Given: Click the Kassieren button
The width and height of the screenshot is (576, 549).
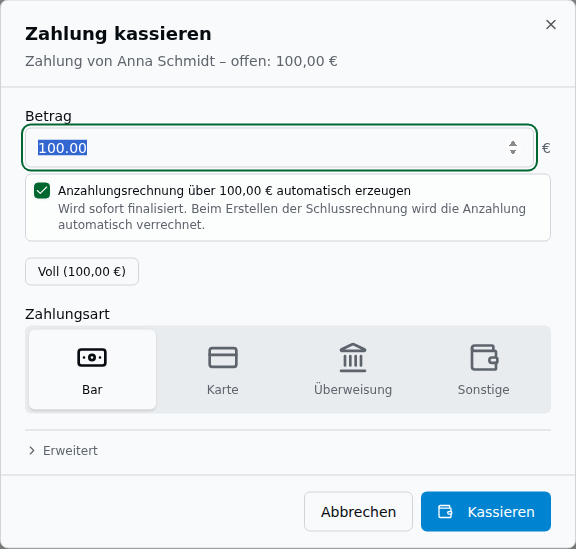Looking at the screenshot, I should pyautogui.click(x=486, y=512).
